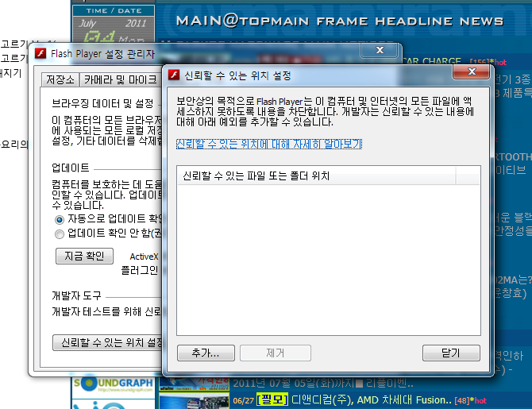Click the 지금 확인 button
532x409 pixels.
[84, 256]
